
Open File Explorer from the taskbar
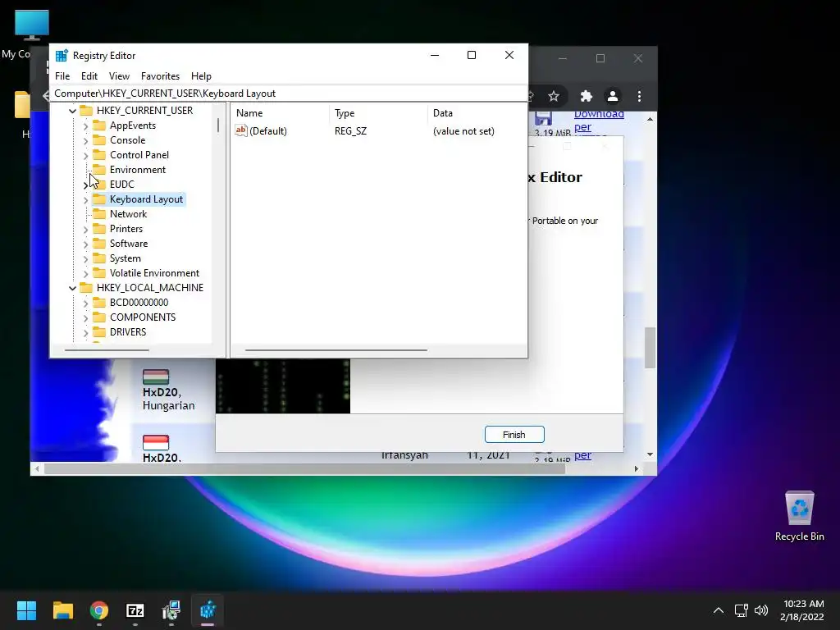pyautogui.click(x=62, y=610)
